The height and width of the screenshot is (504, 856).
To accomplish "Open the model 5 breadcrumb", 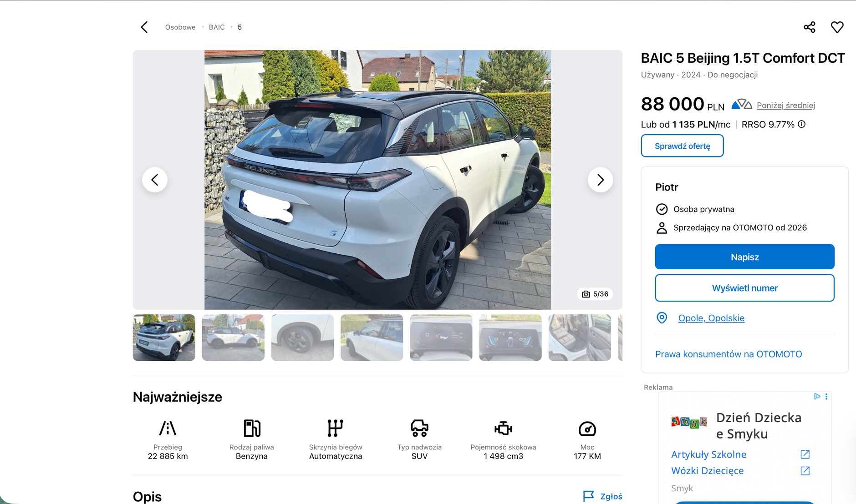I will click(239, 27).
